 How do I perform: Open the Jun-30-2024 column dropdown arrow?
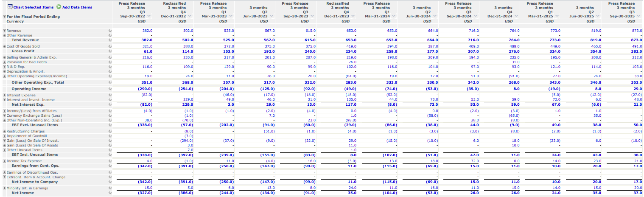click(x=435, y=16)
